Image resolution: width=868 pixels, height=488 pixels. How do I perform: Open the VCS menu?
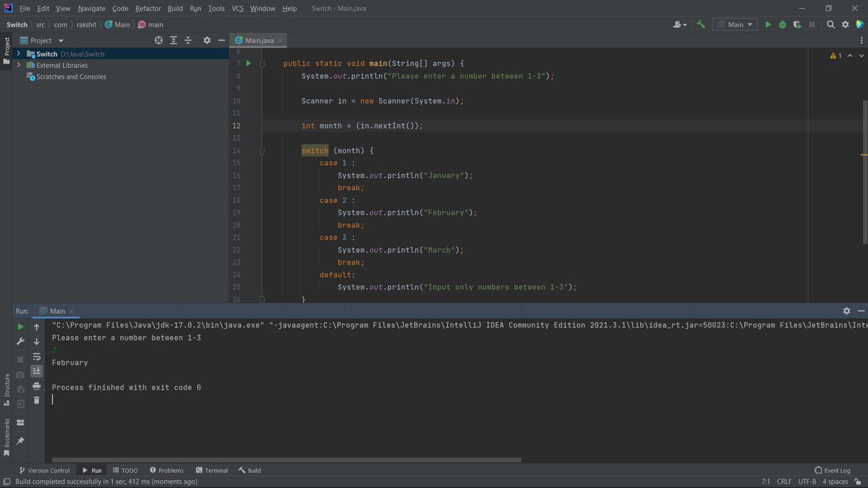click(x=237, y=8)
